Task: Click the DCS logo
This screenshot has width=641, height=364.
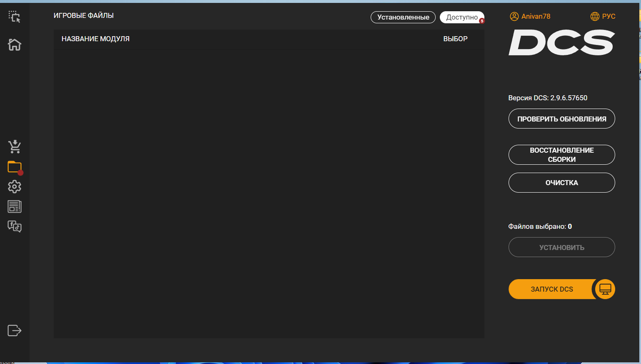Action: pos(561,42)
